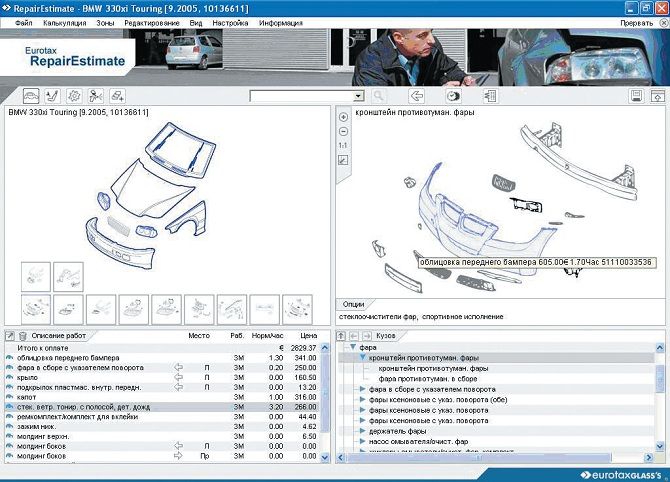Click the fit diagram icon below 1:1
This screenshot has height=482, width=670.
pos(343,160)
